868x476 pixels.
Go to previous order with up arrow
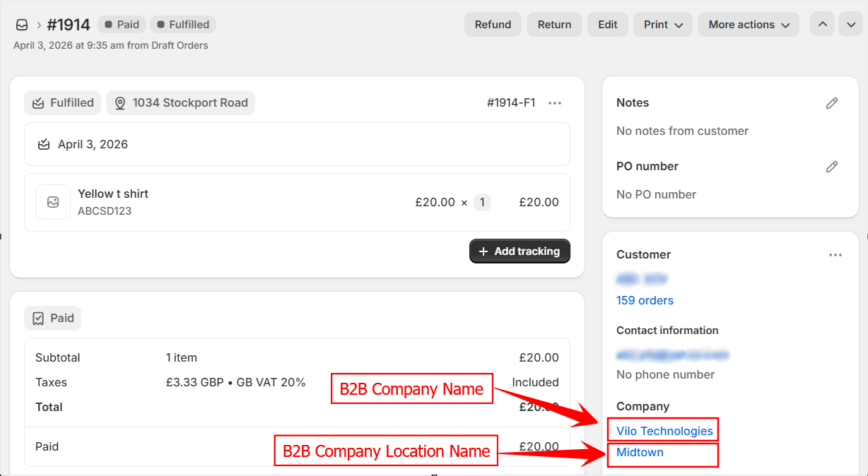coord(822,25)
